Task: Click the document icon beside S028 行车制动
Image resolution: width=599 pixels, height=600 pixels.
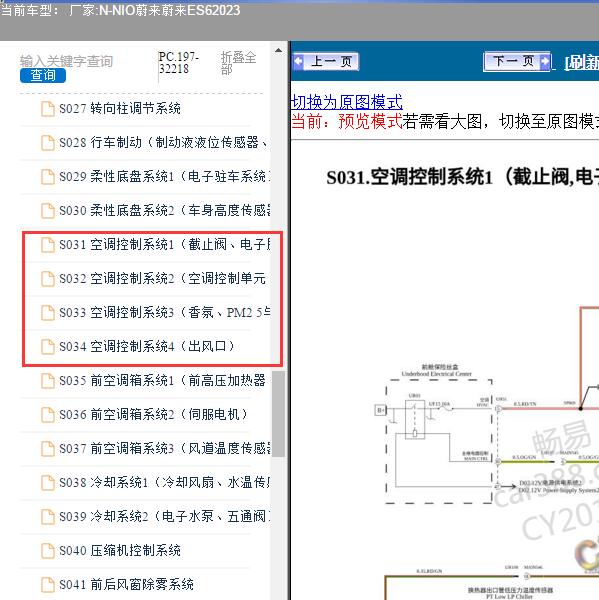Action: [x=48, y=143]
